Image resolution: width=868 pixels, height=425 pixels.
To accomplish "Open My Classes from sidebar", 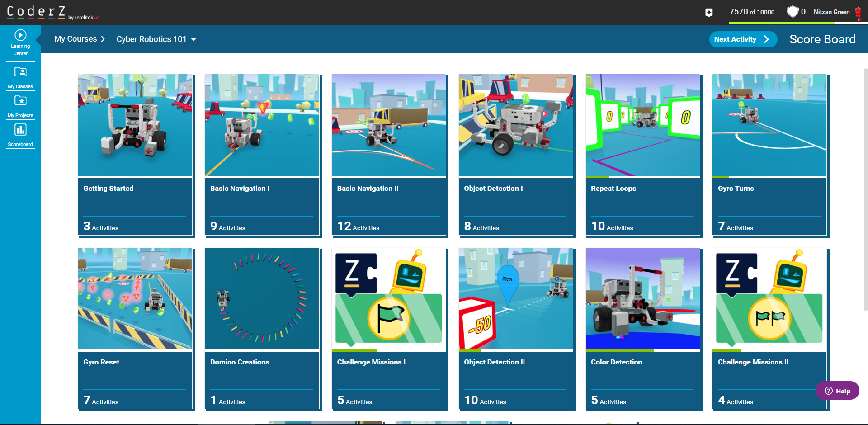I will pos(20,72).
